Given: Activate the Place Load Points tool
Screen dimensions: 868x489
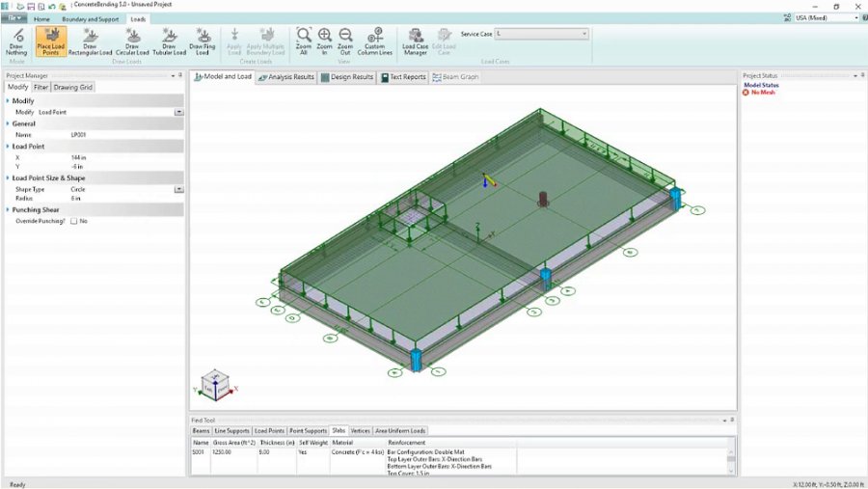Looking at the screenshot, I should [51, 41].
